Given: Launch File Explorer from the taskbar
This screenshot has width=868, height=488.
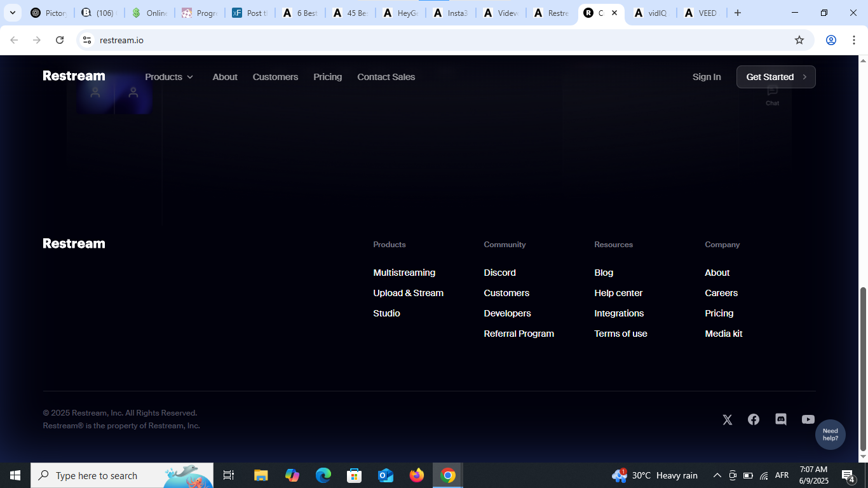Looking at the screenshot, I should pyautogui.click(x=261, y=475).
